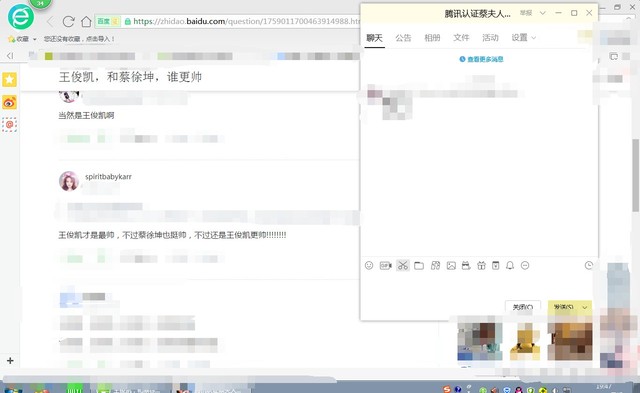Open the emoji picker in chat toolbar
640x393 pixels.
tap(369, 266)
